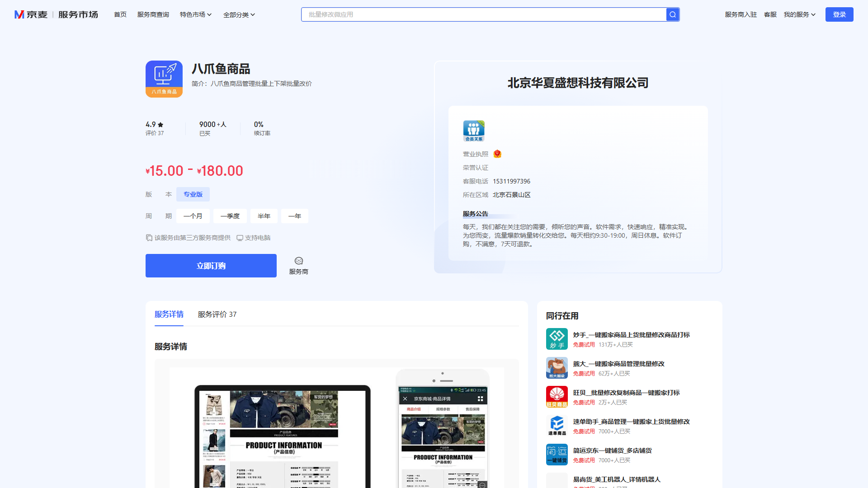This screenshot has width=868, height=488.
Task: Open 简运京东一键铺货_多店铺货 link
Action: click(x=613, y=450)
